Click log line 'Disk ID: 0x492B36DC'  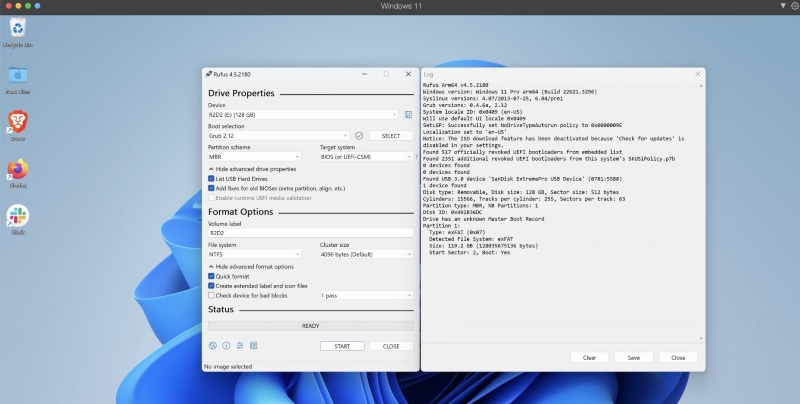click(x=452, y=212)
